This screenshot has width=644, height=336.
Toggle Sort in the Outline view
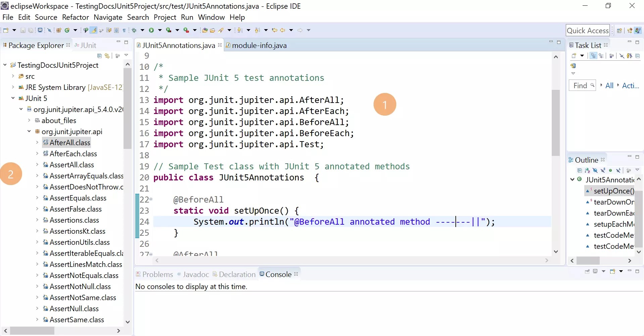pyautogui.click(x=587, y=170)
